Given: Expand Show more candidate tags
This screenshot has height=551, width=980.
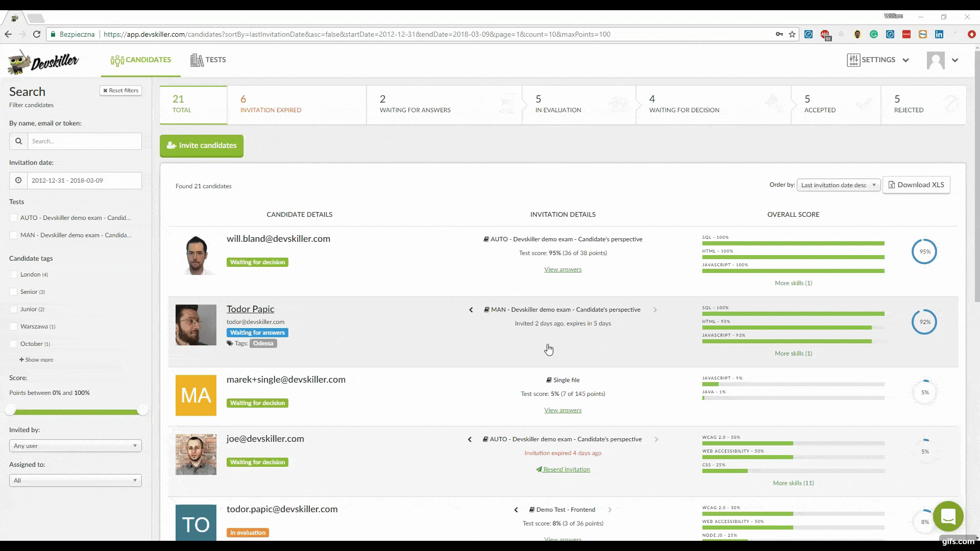Looking at the screenshot, I should click(36, 359).
